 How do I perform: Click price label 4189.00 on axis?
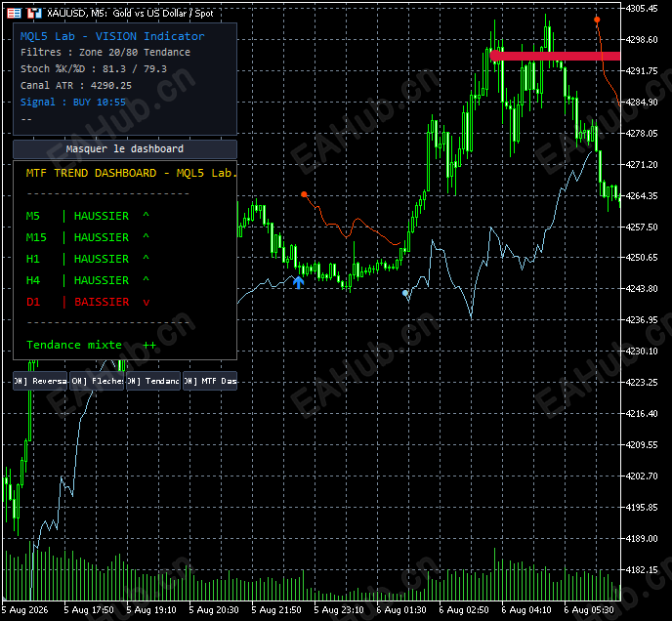tap(642, 538)
